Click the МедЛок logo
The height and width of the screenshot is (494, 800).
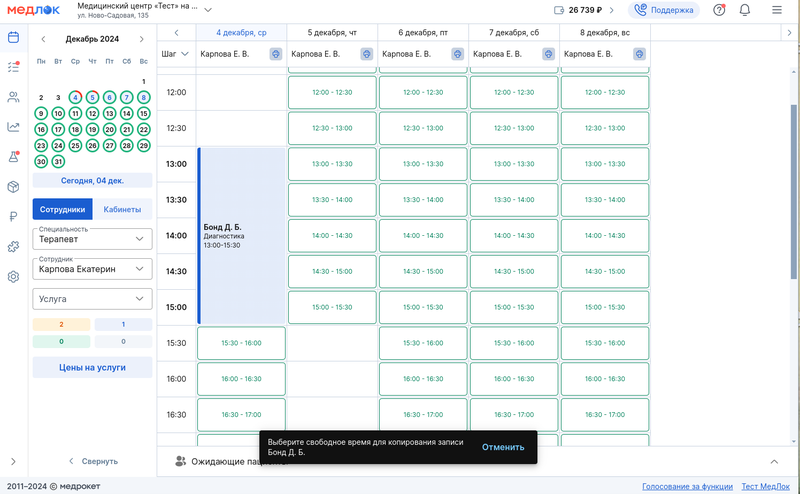pyautogui.click(x=34, y=10)
